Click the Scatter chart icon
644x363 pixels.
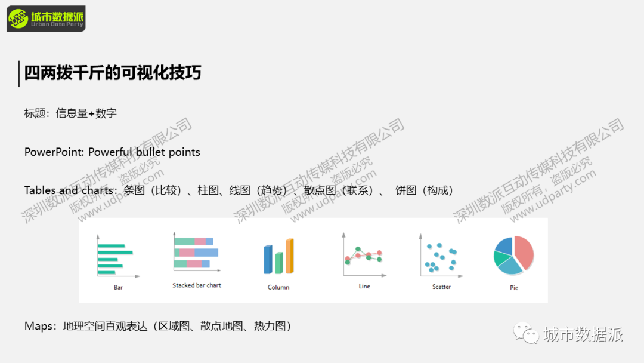click(441, 256)
